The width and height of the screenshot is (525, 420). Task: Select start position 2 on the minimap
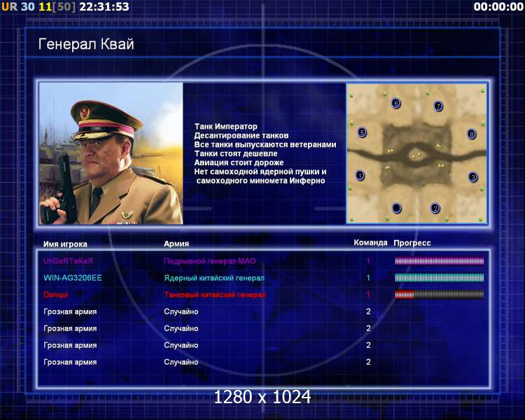pyautogui.click(x=435, y=208)
